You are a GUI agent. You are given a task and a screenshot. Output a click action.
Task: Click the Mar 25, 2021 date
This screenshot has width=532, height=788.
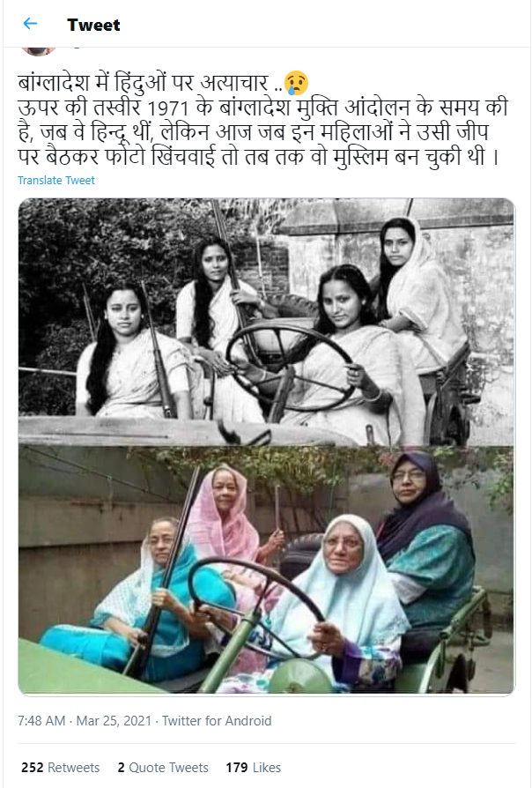114,721
